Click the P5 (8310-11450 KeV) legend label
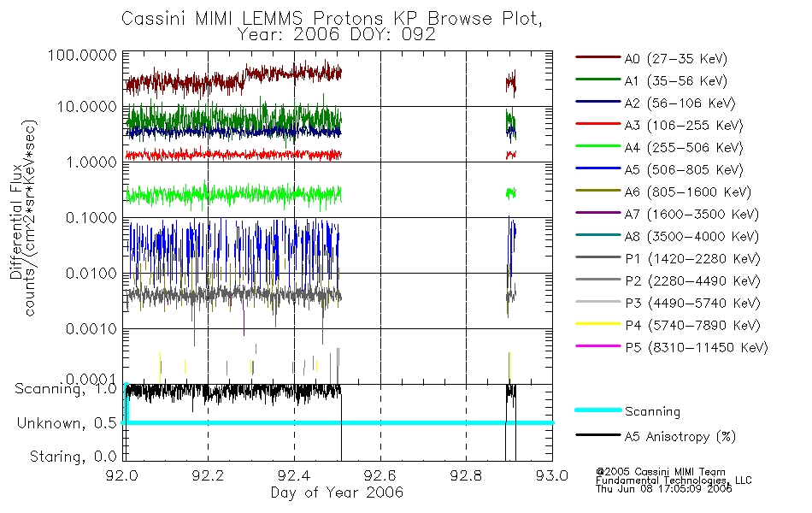Image resolution: width=812 pixels, height=513 pixels. pyautogui.click(x=697, y=348)
